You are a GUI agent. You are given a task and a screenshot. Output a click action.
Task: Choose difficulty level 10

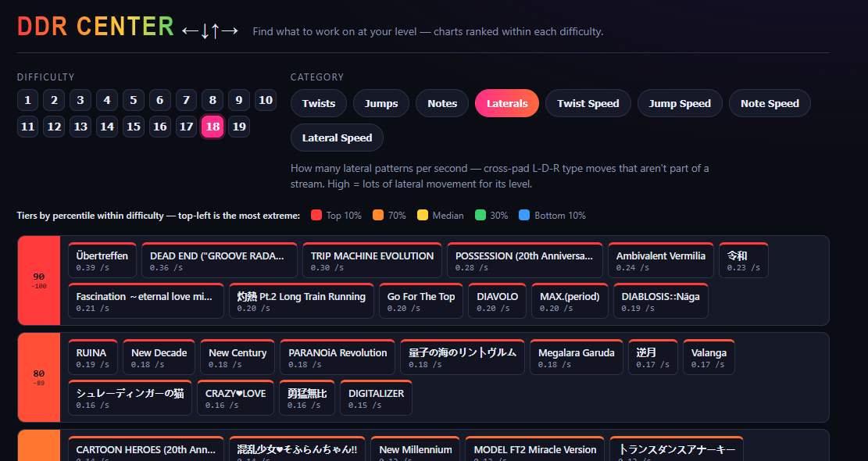coord(266,100)
